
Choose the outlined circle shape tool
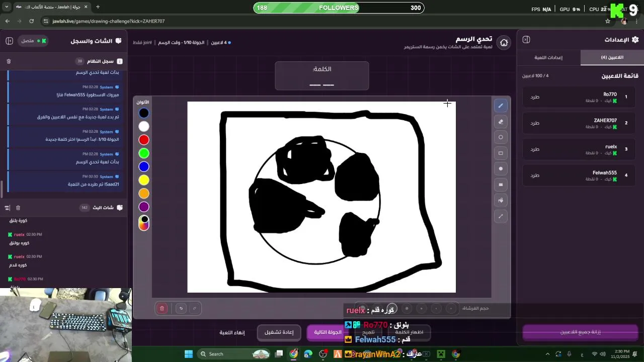(501, 137)
